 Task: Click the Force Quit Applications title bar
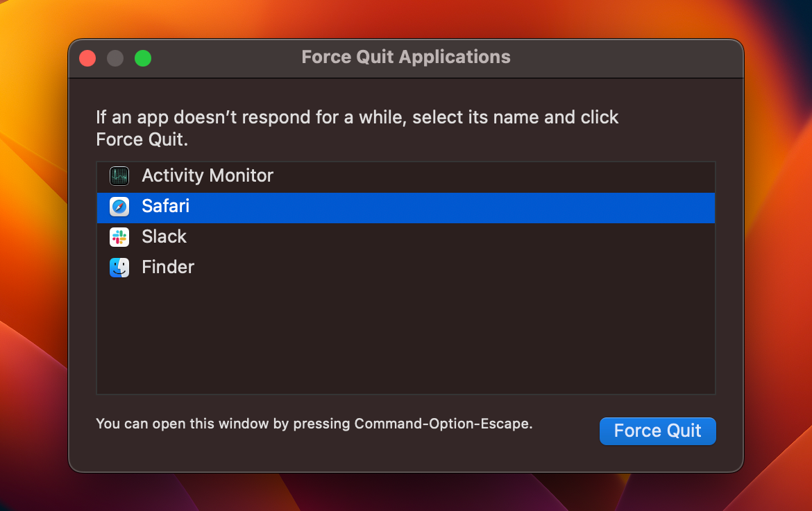(x=405, y=57)
